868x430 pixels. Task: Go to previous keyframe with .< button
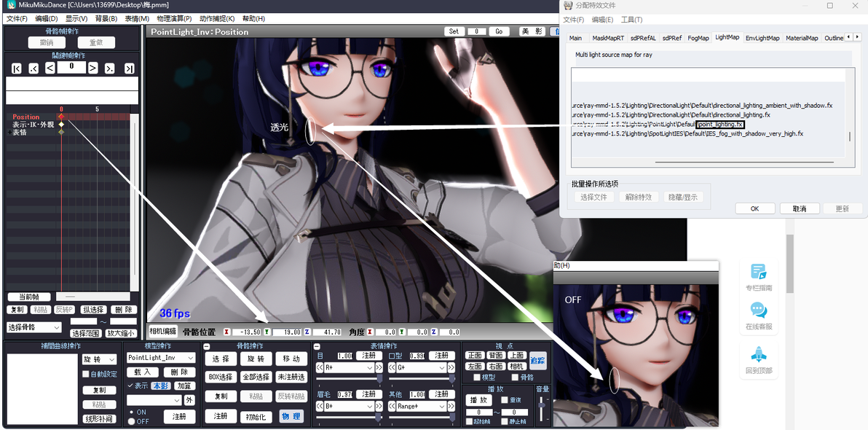[x=33, y=69]
